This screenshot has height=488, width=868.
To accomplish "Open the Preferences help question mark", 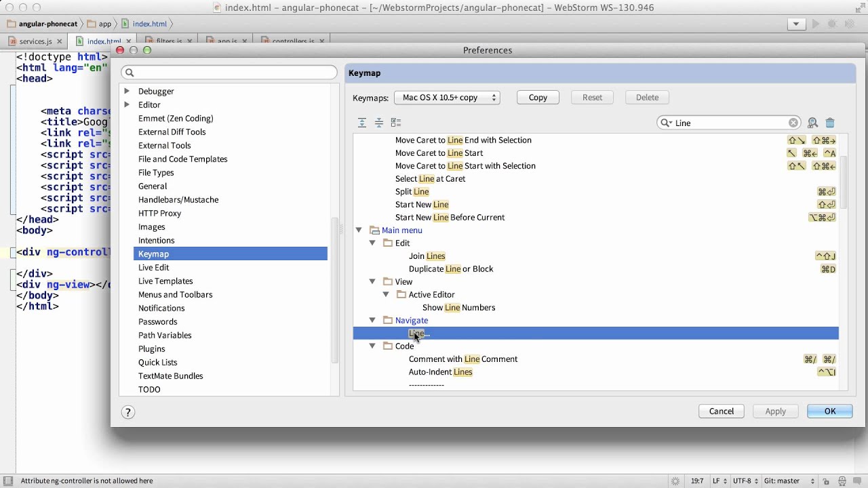I will 127,412.
